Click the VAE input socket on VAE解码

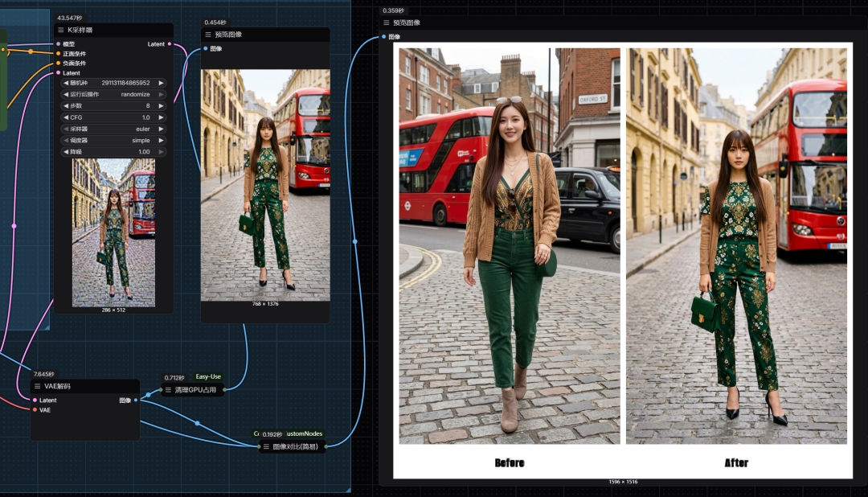35,410
